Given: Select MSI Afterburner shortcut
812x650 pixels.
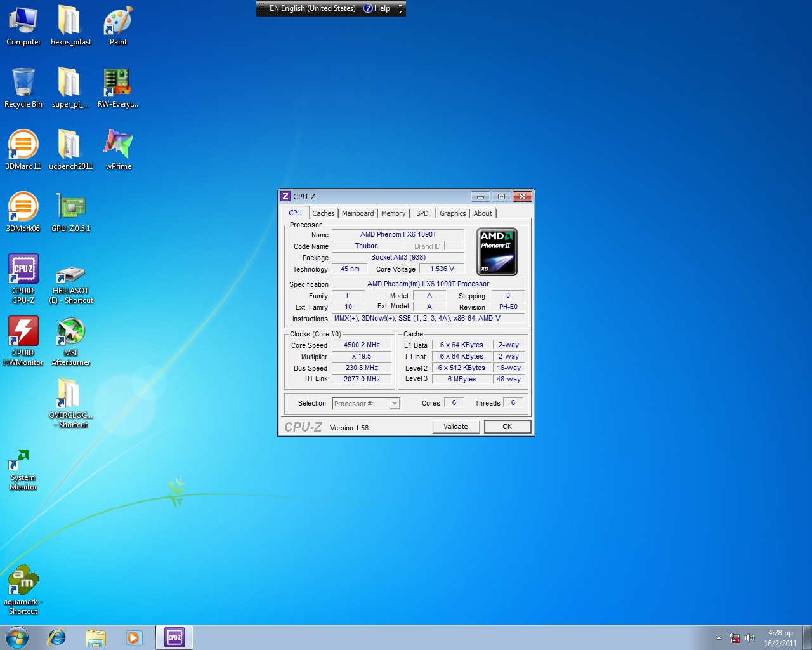Looking at the screenshot, I should [70, 342].
